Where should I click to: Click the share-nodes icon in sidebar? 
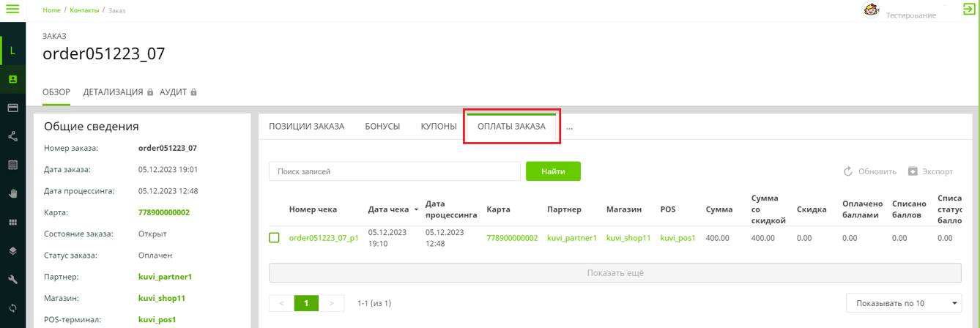[12, 136]
